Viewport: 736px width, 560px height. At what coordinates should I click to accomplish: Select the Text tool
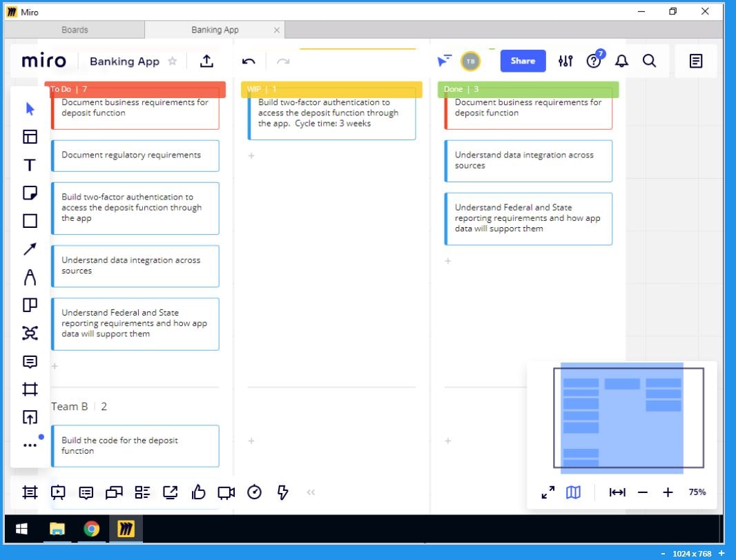point(30,165)
